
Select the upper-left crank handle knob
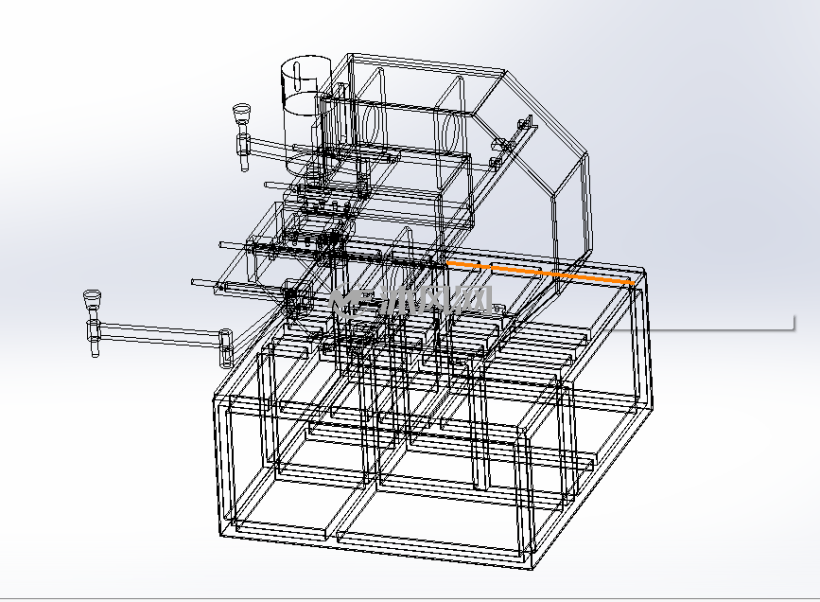(x=242, y=113)
